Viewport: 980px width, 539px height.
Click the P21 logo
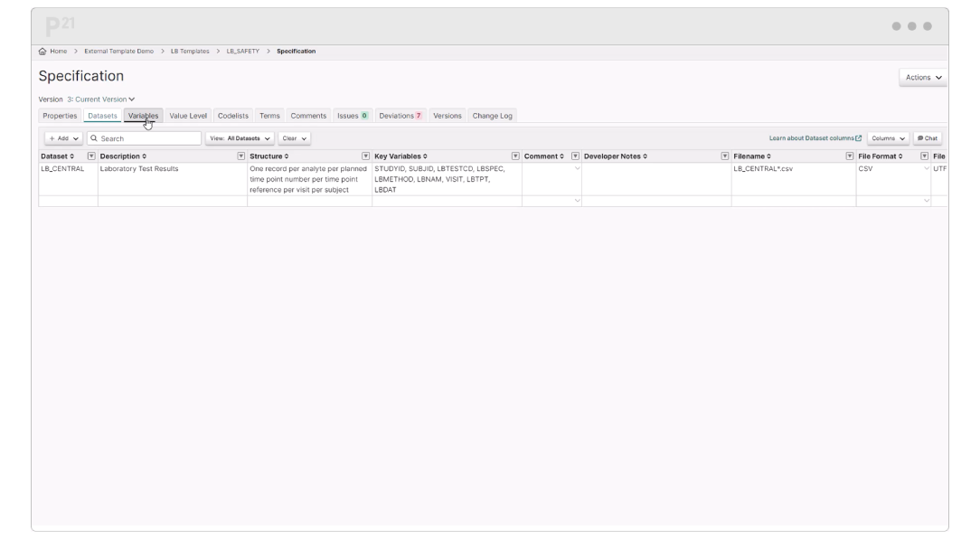(x=60, y=26)
